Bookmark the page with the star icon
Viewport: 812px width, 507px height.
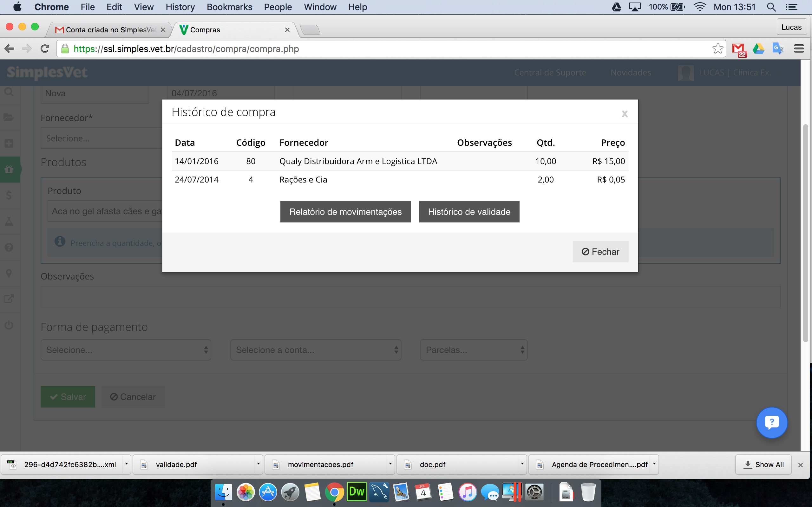pyautogui.click(x=717, y=48)
